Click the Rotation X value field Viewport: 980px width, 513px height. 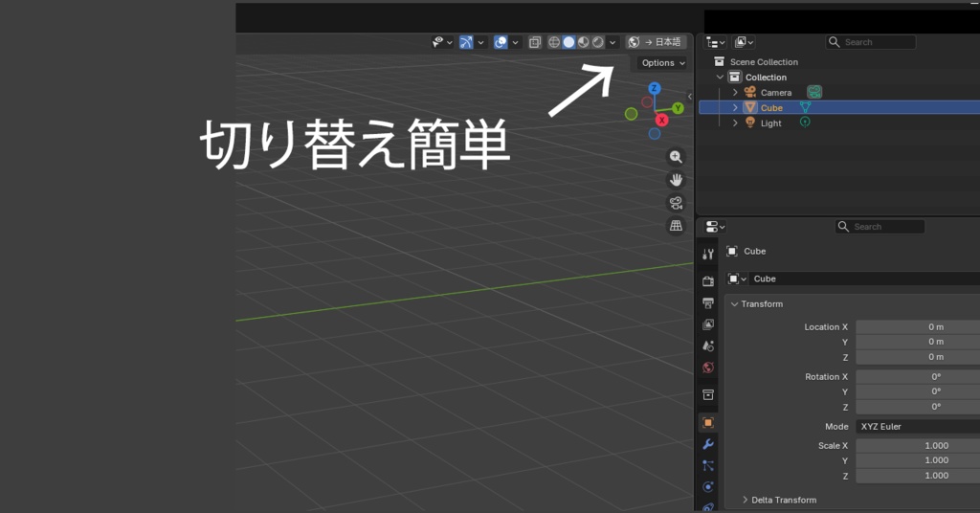coord(918,376)
